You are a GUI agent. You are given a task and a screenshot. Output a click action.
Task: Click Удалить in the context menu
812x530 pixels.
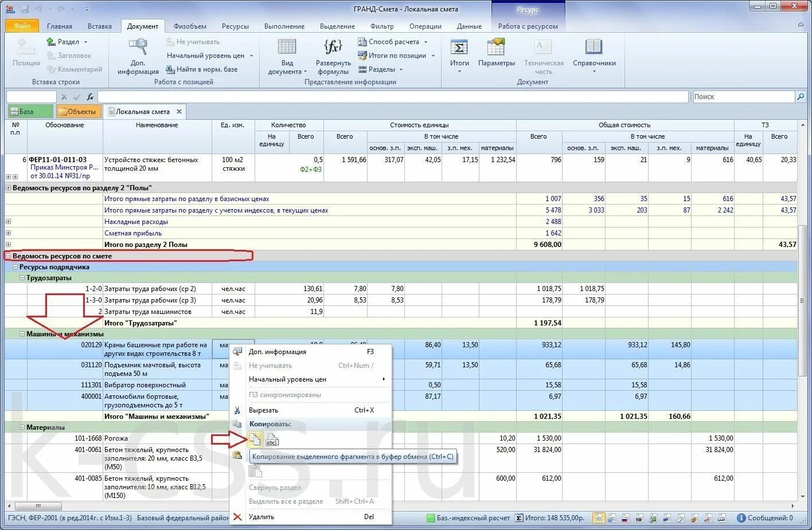coord(310,517)
